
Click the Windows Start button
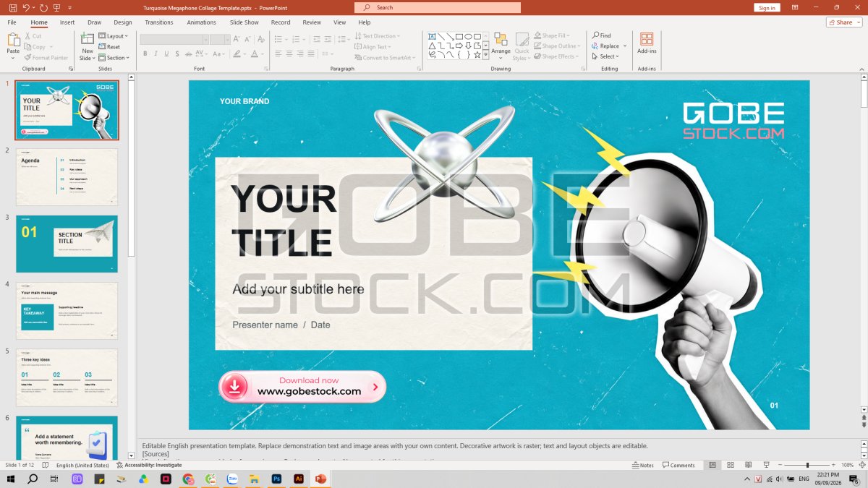pyautogui.click(x=11, y=479)
